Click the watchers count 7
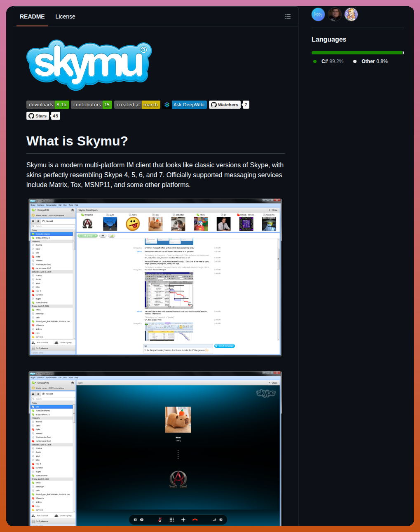The width and height of the screenshot is (420, 532). (246, 105)
